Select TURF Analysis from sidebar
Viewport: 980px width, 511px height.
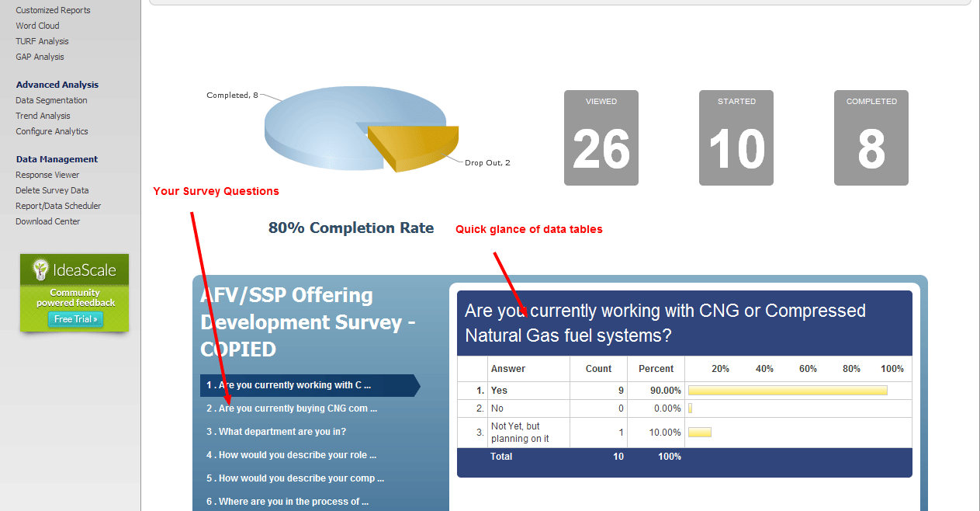coord(42,41)
